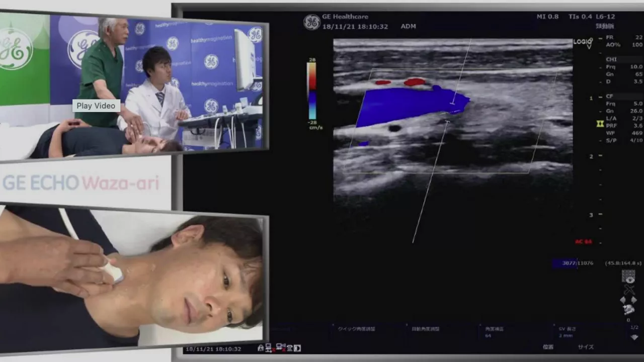Image resolution: width=644 pixels, height=362 pixels.
Task: Click the MI 0.8 indicator
Action: point(547,17)
